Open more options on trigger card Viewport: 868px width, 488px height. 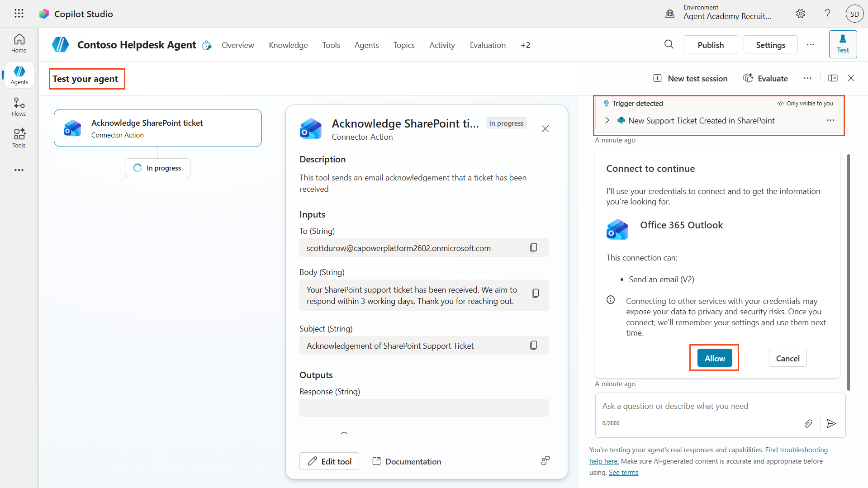[830, 120]
